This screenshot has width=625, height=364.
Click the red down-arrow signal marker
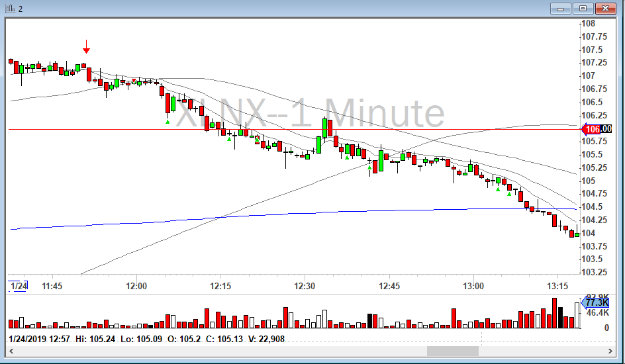pos(86,47)
